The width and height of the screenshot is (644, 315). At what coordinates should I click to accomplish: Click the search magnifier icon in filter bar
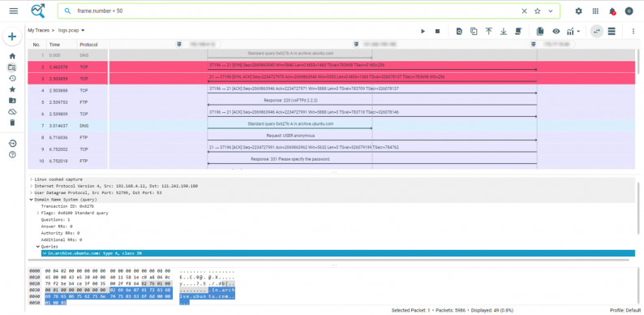click(68, 11)
